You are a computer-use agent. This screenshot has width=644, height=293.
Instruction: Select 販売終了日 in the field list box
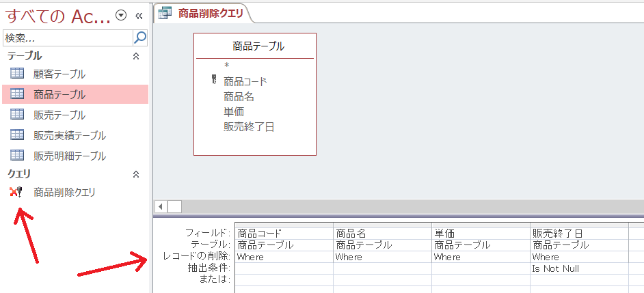click(x=248, y=127)
